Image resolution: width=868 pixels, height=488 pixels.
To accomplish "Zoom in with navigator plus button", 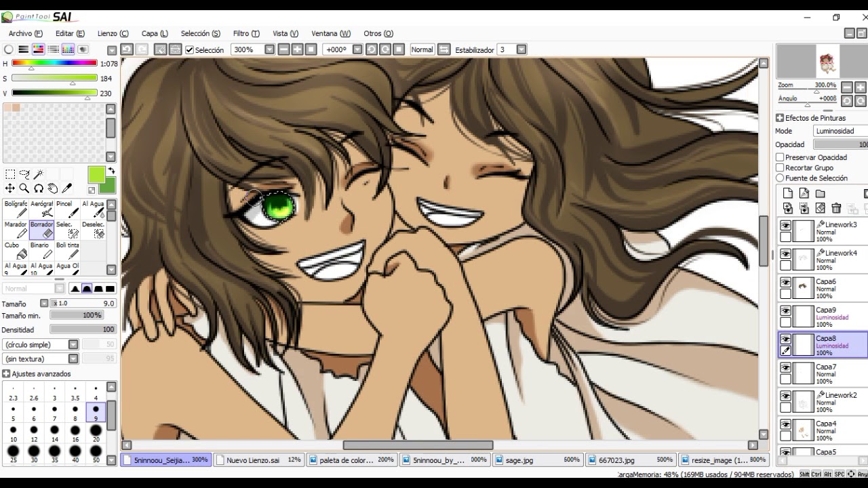I will click(861, 87).
